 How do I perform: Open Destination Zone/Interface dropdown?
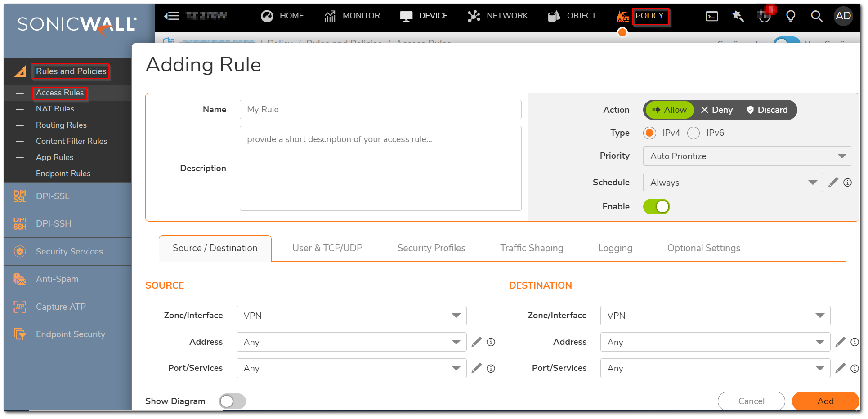click(716, 316)
